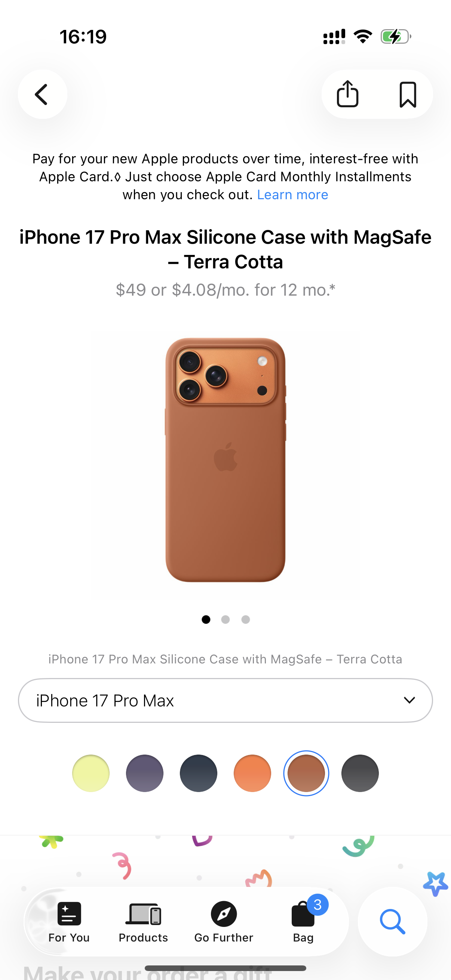Tap the dropdown chevron arrow

pos(409,700)
